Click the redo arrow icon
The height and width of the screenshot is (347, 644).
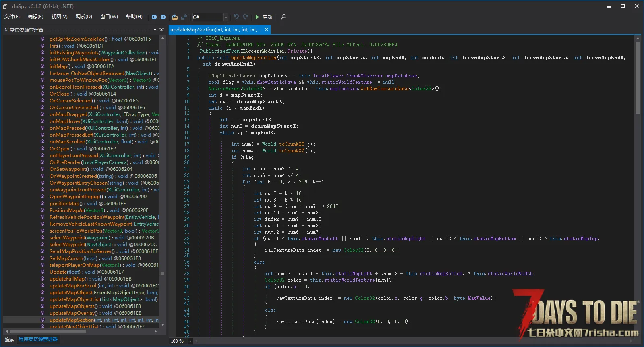point(245,17)
